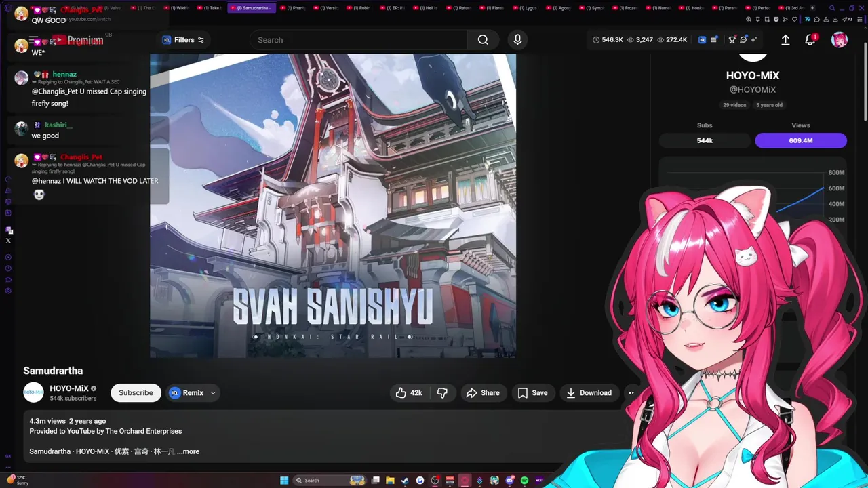The width and height of the screenshot is (868, 488).
Task: Click the YouTube search magnifier button
Action: [x=483, y=40]
